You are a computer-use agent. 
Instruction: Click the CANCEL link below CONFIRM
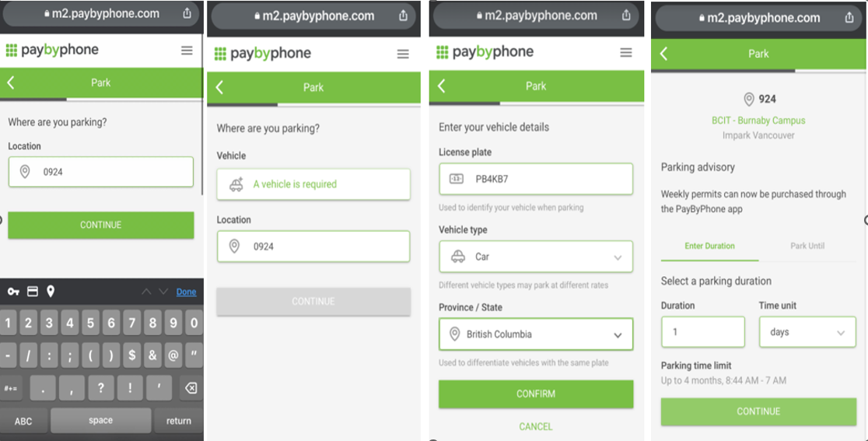[536, 427]
